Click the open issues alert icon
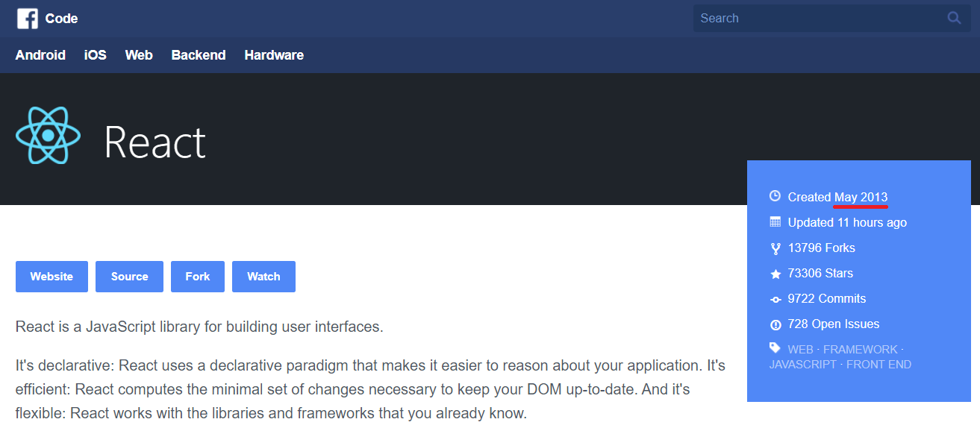Image resolution: width=980 pixels, height=428 pixels. [x=775, y=324]
